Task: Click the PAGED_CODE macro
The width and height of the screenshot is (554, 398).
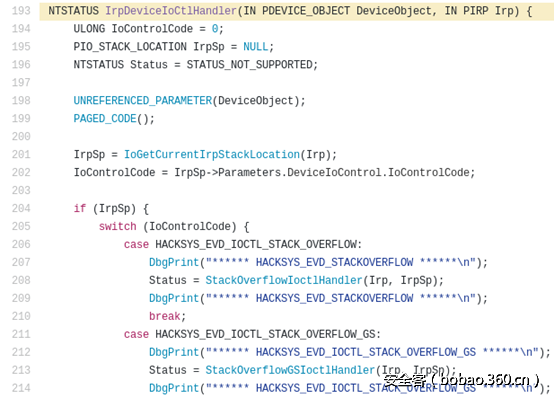Action: [x=105, y=119]
